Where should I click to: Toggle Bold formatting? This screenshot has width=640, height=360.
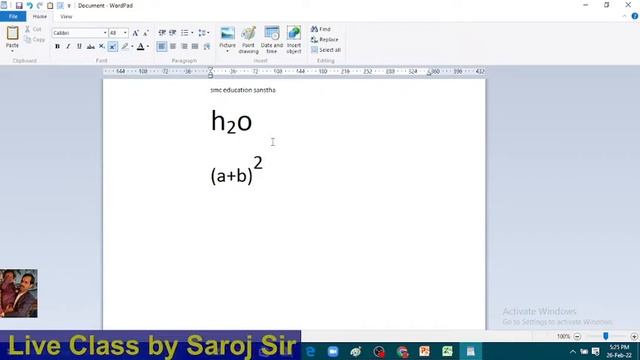click(57, 47)
